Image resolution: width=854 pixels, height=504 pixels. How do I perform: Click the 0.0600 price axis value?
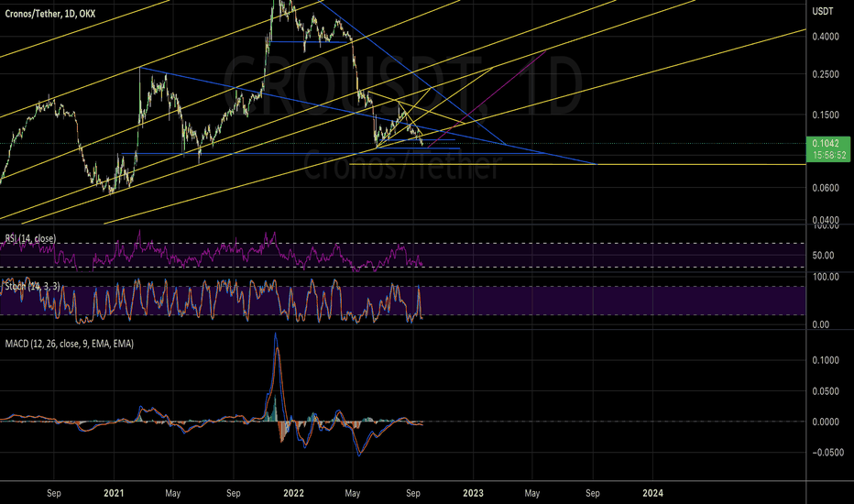[x=826, y=188]
